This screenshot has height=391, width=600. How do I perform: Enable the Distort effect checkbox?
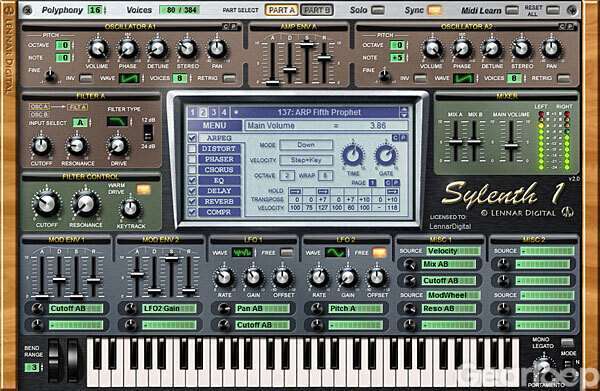(x=192, y=148)
